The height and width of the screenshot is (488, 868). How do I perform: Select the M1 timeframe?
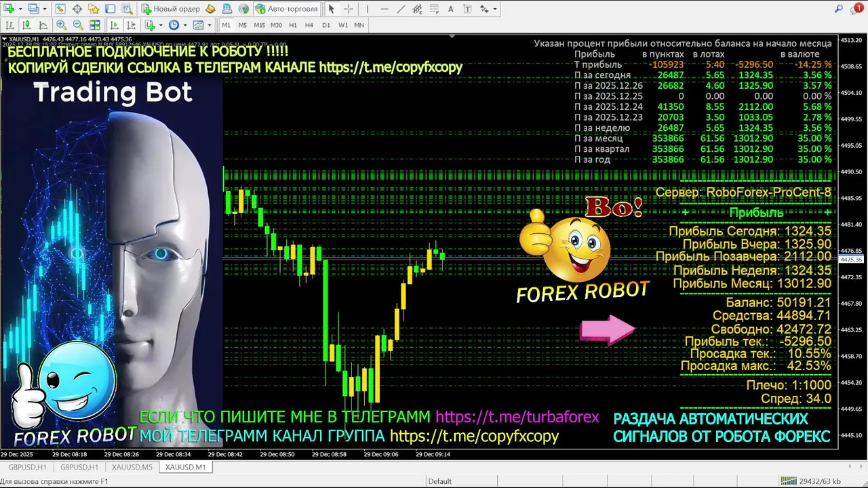[x=226, y=25]
